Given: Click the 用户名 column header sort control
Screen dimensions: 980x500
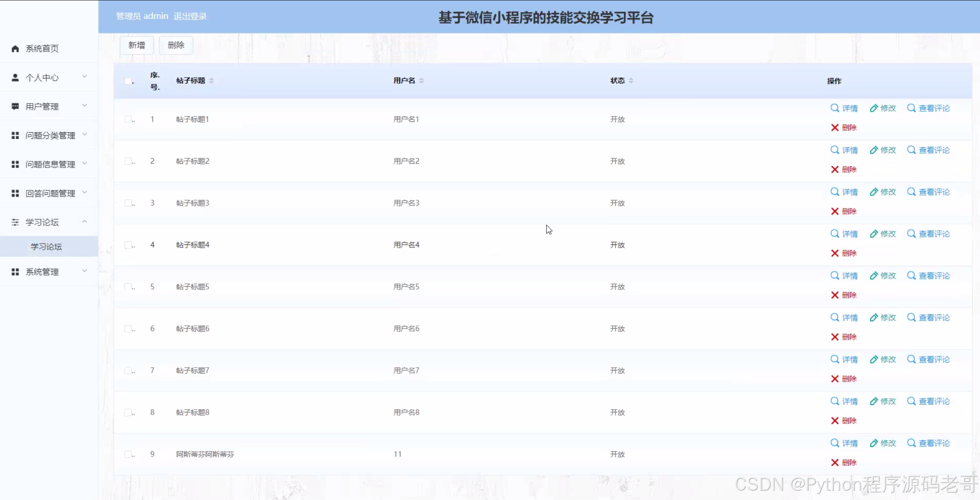Looking at the screenshot, I should [421, 81].
